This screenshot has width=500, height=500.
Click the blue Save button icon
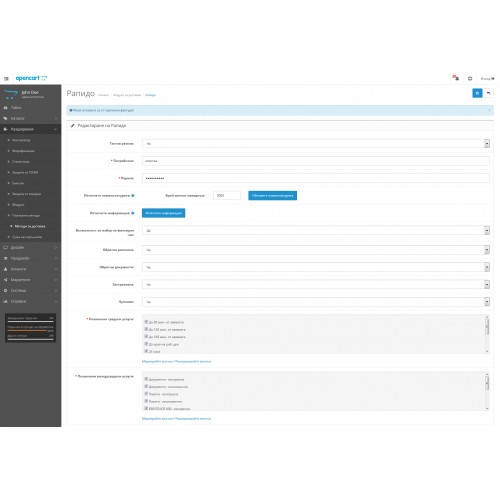[477, 93]
